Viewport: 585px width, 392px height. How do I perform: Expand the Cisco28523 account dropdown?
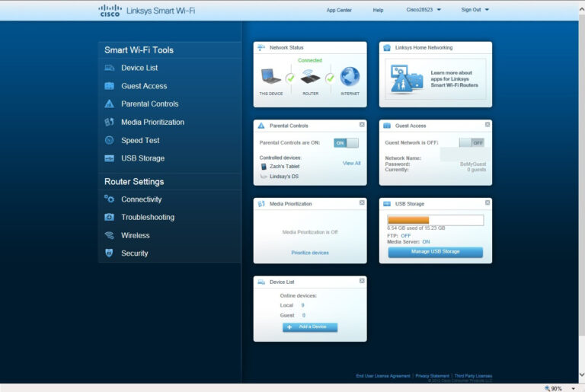(439, 10)
